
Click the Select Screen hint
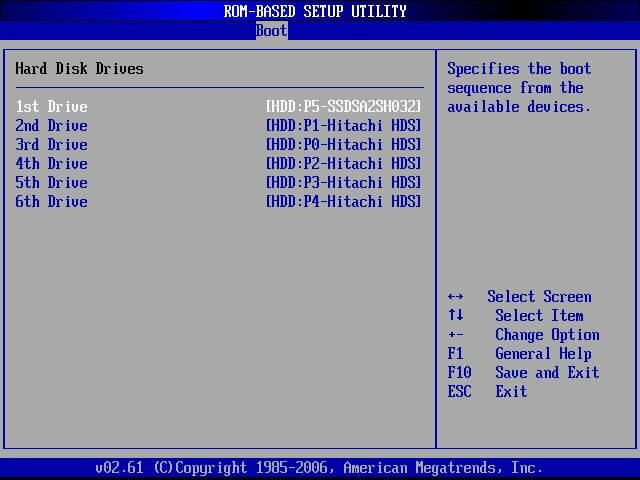click(539, 297)
